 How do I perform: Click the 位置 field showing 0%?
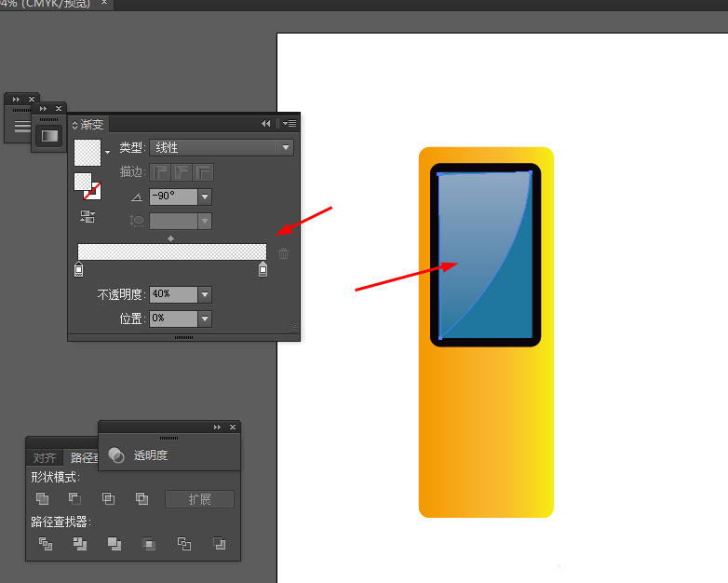coord(173,319)
